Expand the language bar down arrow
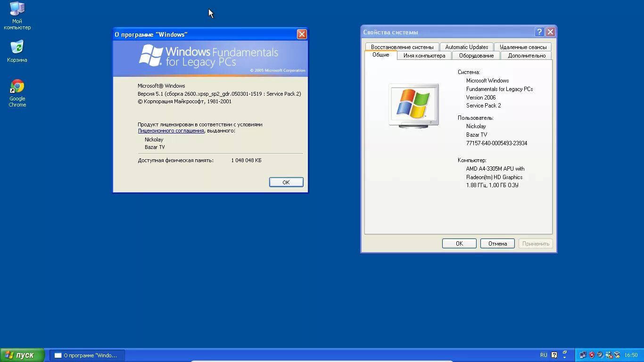The image size is (644, 362). [564, 357]
